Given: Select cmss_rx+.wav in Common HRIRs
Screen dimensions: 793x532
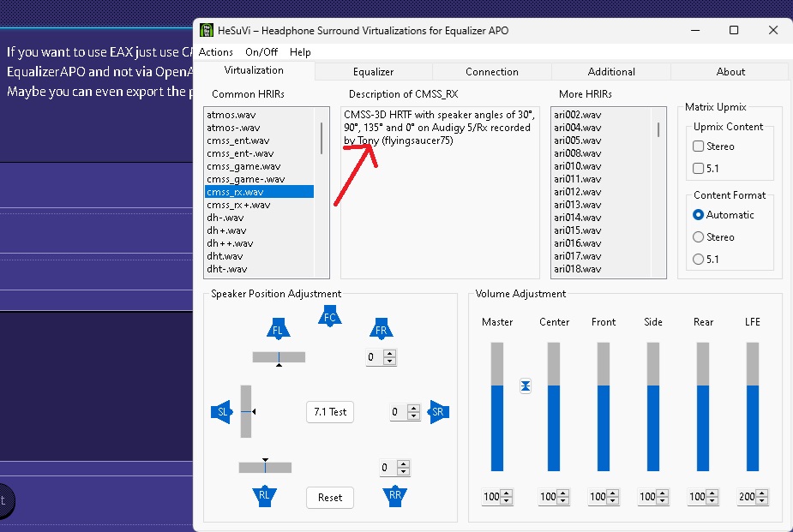Looking at the screenshot, I should click(x=259, y=205).
